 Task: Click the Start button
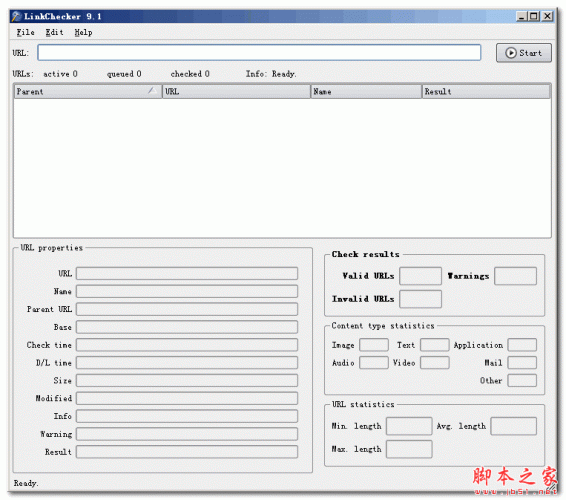(523, 53)
